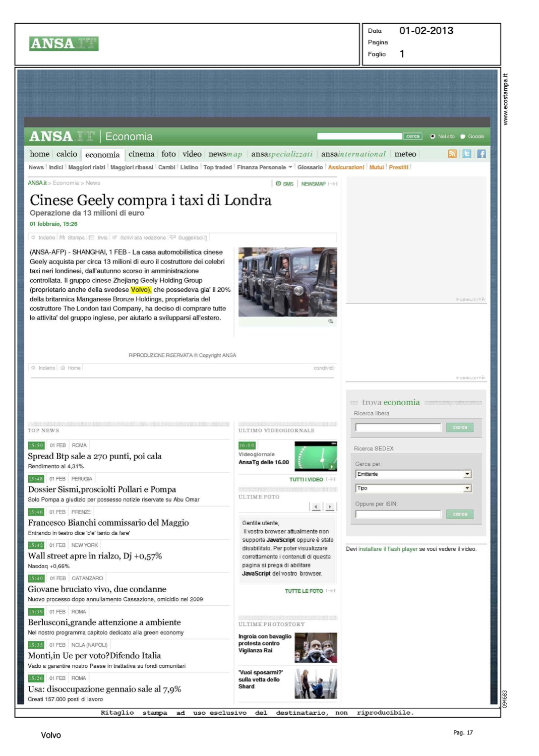Expand the Finanza Personale menu
This screenshot has height=756, width=539.
pos(290,167)
